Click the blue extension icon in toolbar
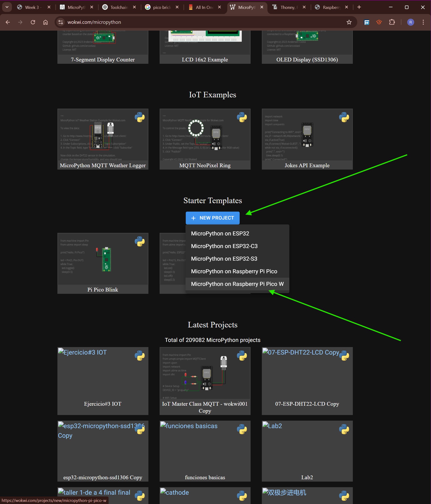Viewport: 431px width, 504px height. (x=367, y=22)
